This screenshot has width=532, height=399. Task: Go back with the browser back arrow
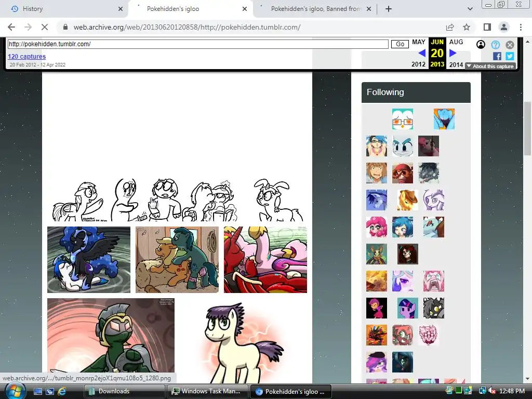coord(11,27)
